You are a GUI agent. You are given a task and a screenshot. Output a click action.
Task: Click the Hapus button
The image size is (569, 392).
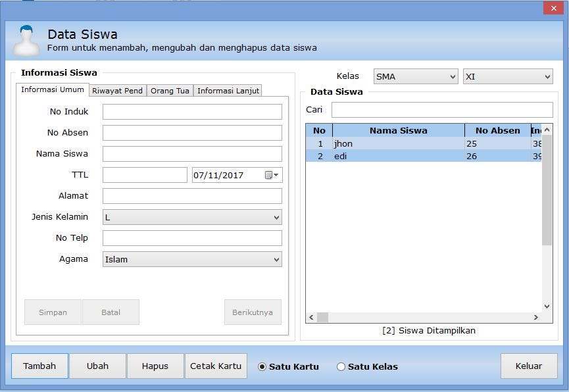pos(155,366)
